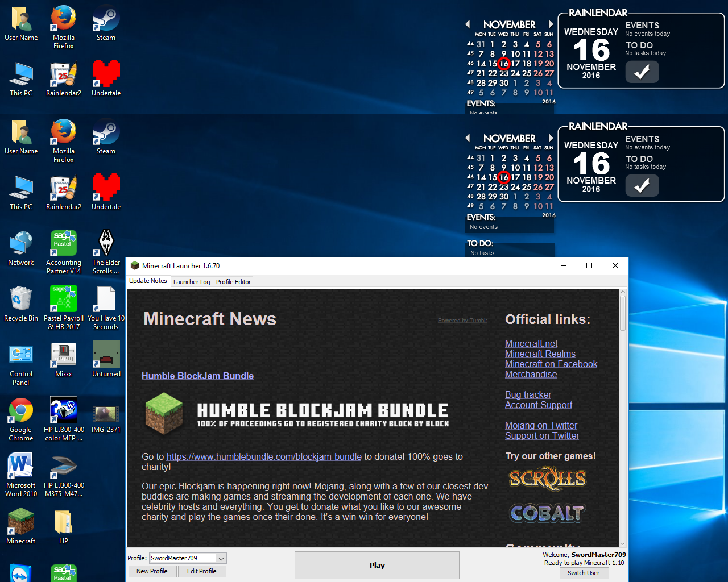The height and width of the screenshot is (582, 728).
Task: Switch to the Profile Editor tab
Action: [x=233, y=282]
